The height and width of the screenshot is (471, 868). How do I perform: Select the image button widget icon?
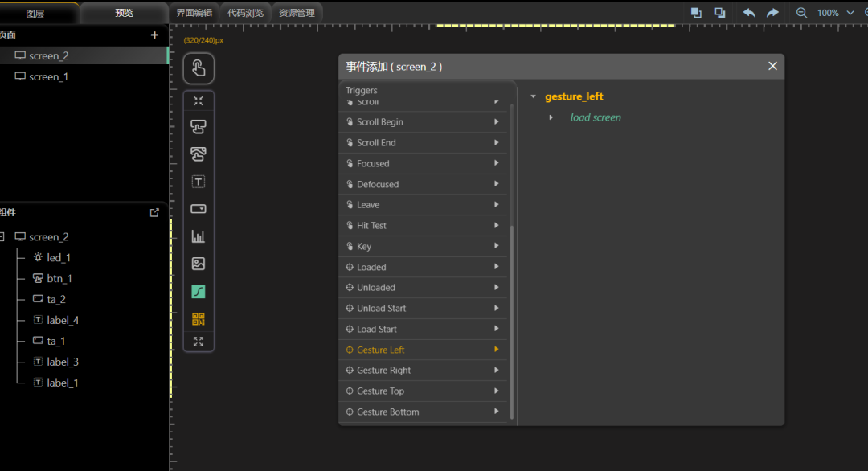[x=199, y=154]
